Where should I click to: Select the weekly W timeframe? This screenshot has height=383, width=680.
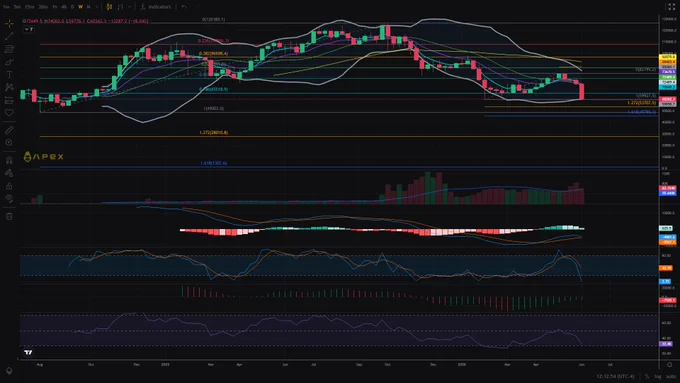pyautogui.click(x=80, y=7)
